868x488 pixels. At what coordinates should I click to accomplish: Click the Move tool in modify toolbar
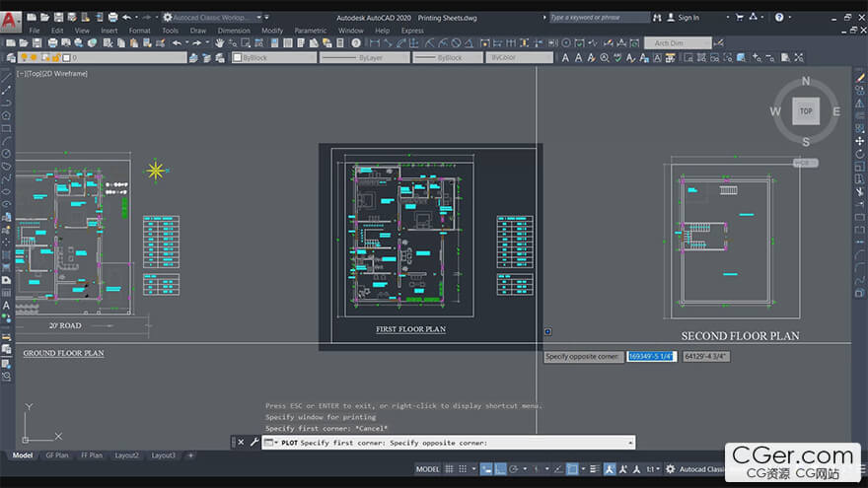[860, 141]
